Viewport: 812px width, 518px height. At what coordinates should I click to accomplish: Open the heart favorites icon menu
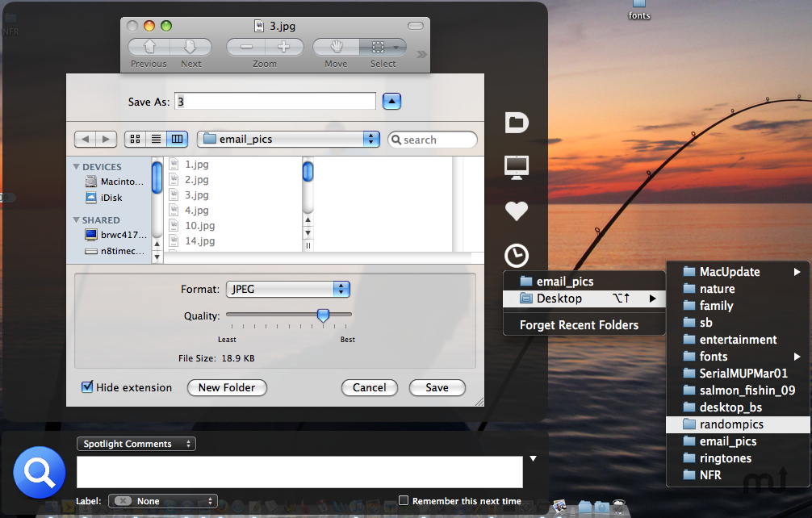pyautogui.click(x=517, y=211)
